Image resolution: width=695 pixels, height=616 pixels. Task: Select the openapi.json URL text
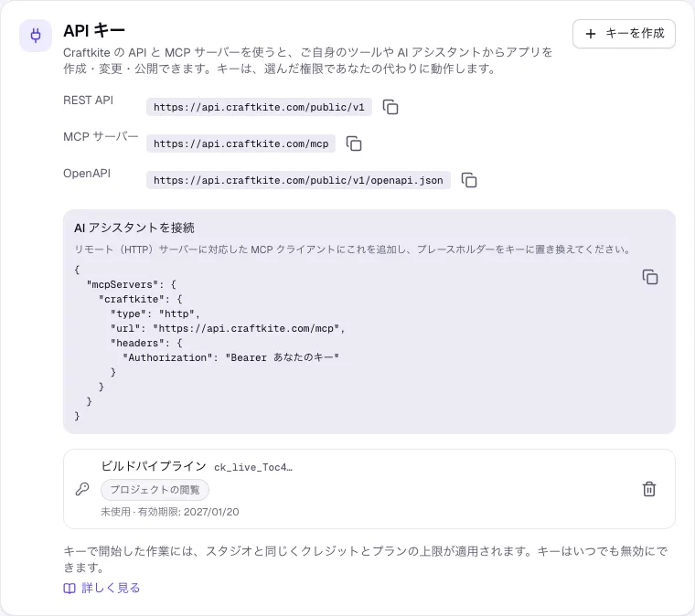(x=298, y=180)
